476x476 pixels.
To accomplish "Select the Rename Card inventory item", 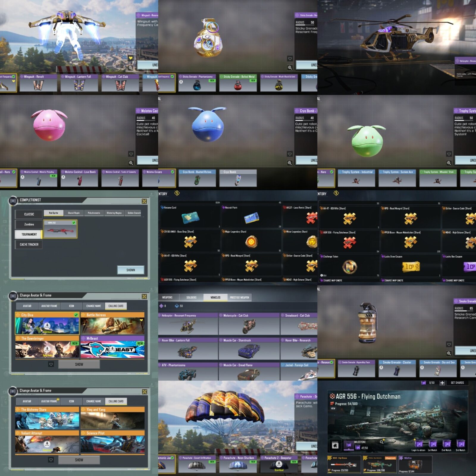I will pyautogui.click(x=190, y=217).
